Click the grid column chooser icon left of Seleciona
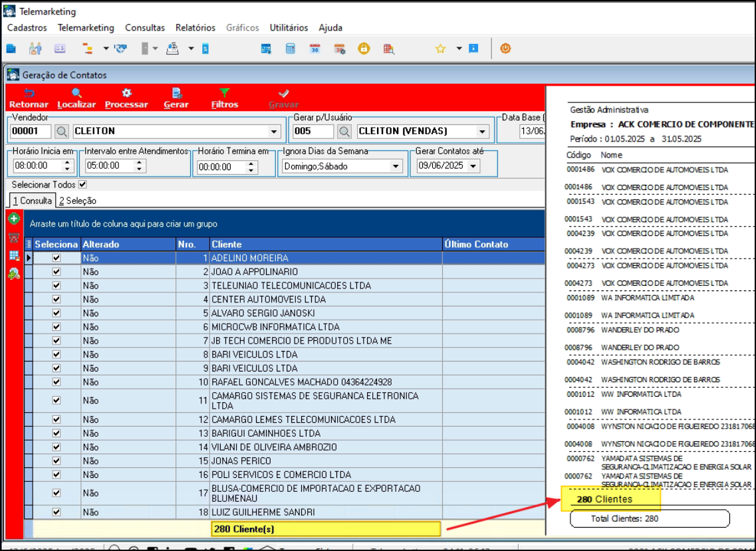The image size is (756, 551). click(x=29, y=245)
